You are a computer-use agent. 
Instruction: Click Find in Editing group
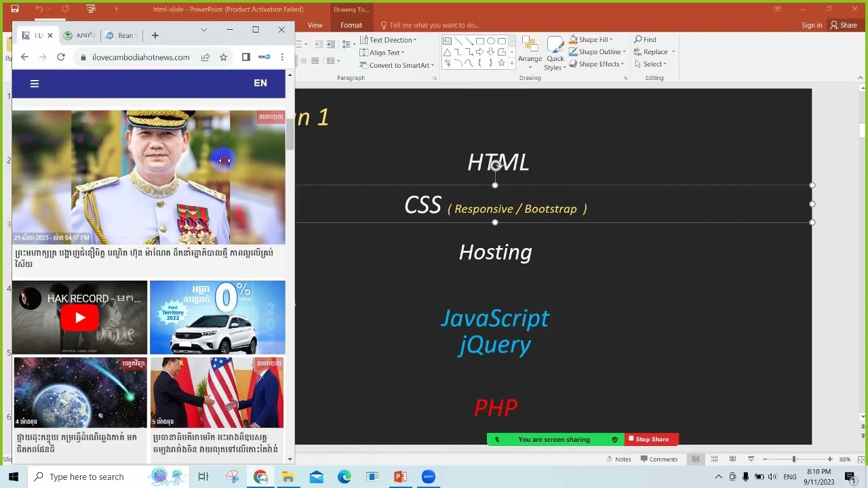645,39
